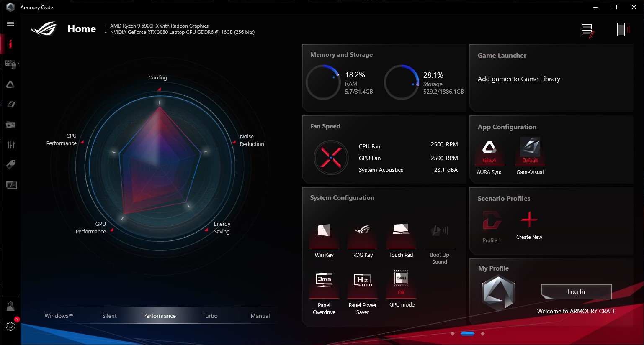Select the Windows® operating mode
Image resolution: width=644 pixels, height=345 pixels.
(x=59, y=316)
